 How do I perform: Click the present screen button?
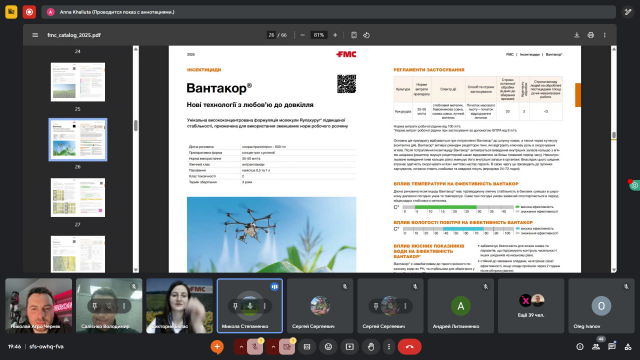[x=350, y=347]
